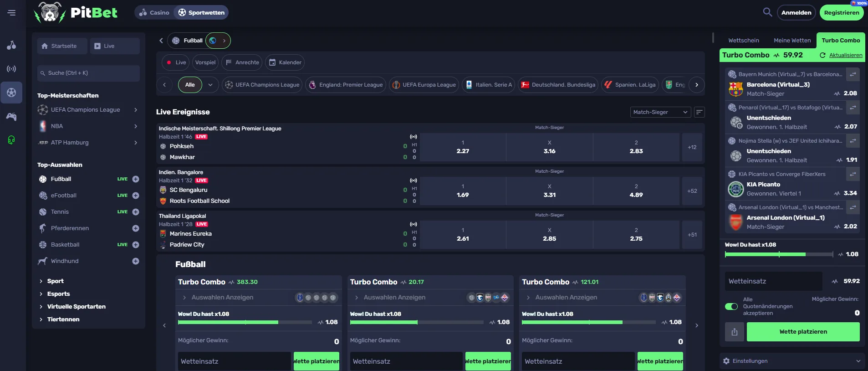Screen dimensions: 868x371
Task: Click plus icon beside eFootball
Action: pos(136,196)
